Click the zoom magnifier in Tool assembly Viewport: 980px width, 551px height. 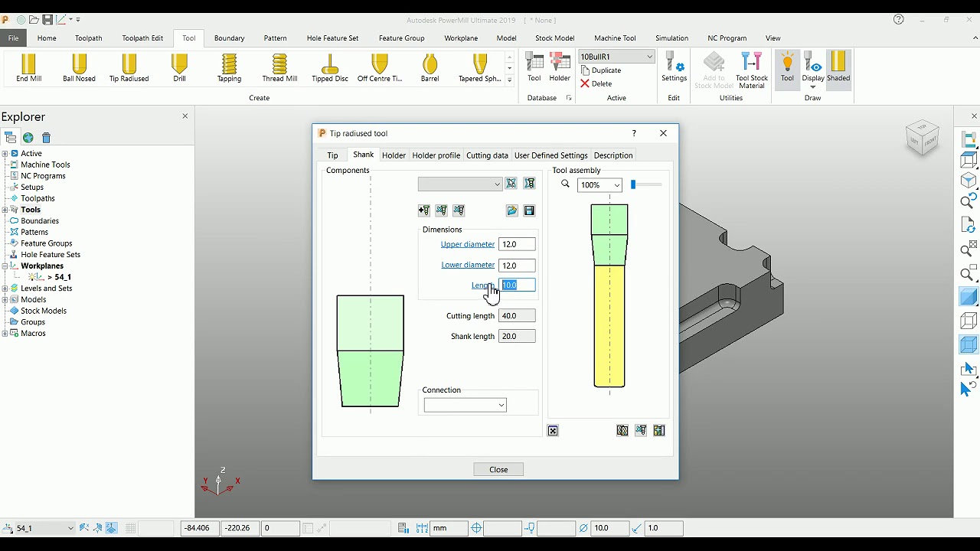[x=565, y=184]
